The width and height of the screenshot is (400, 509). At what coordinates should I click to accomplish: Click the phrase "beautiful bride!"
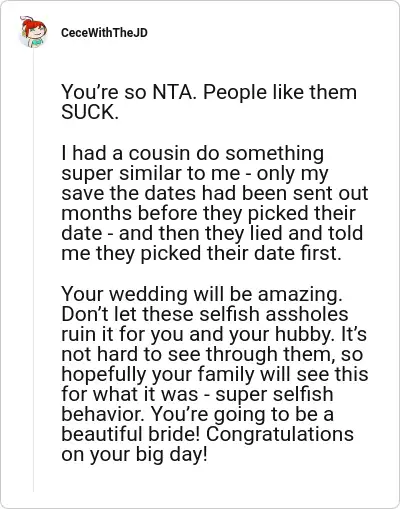[130, 434]
